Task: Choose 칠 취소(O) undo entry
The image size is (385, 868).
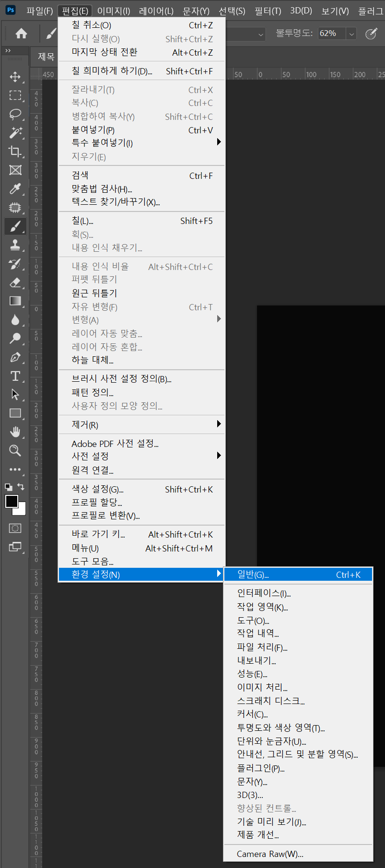Action: [141, 25]
